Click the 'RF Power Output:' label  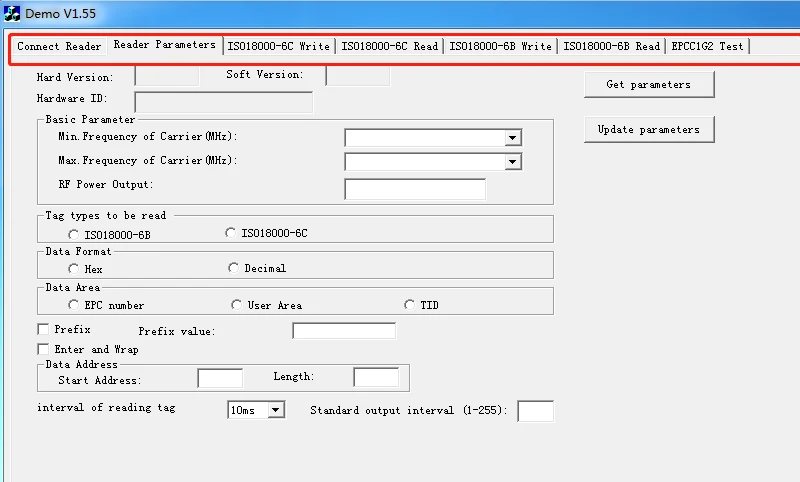point(106,184)
